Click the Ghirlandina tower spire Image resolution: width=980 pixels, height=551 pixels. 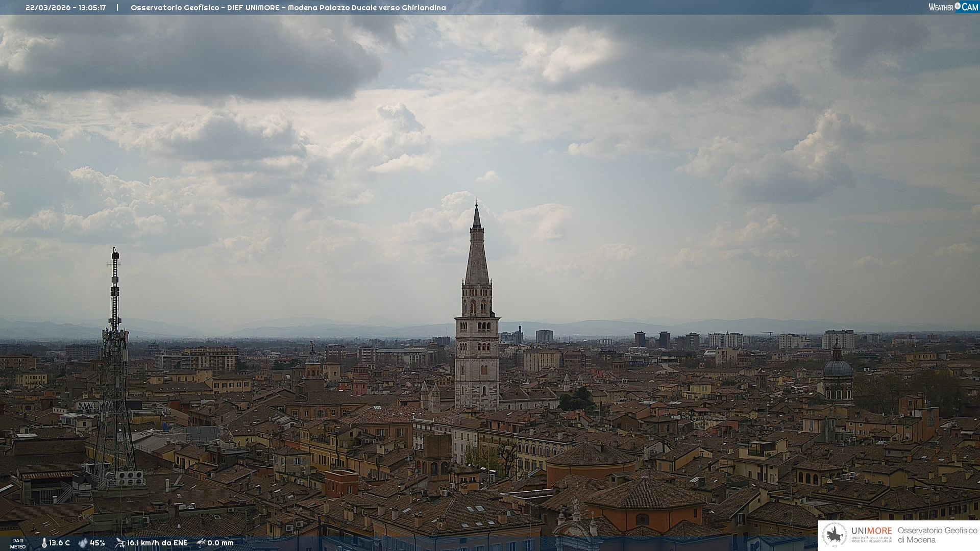(477, 245)
